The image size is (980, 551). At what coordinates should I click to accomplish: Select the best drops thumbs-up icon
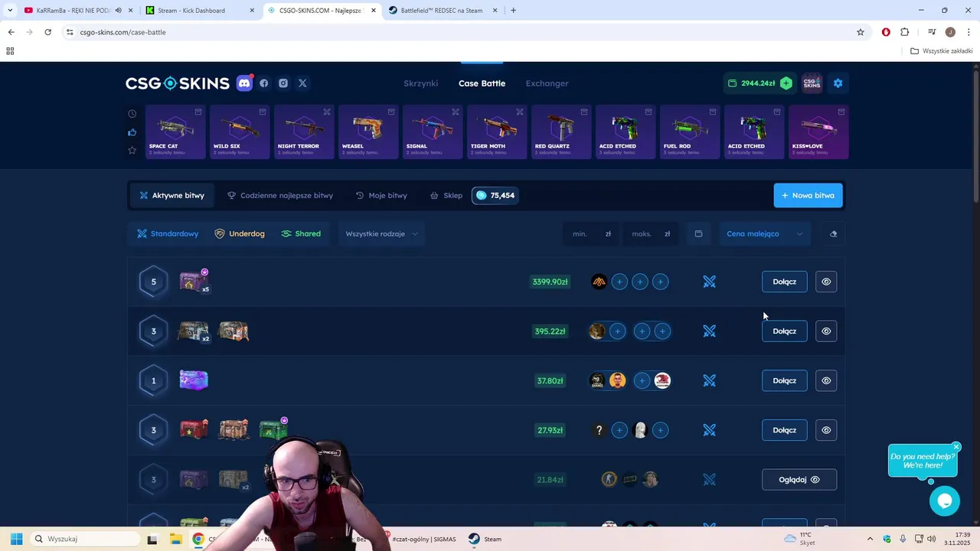click(132, 132)
